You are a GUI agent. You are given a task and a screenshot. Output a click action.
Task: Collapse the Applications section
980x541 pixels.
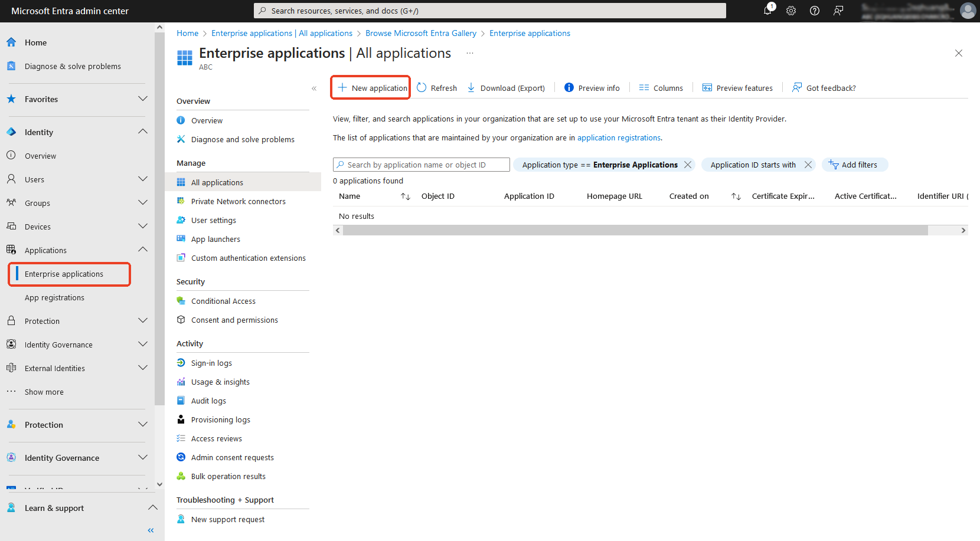coord(142,250)
